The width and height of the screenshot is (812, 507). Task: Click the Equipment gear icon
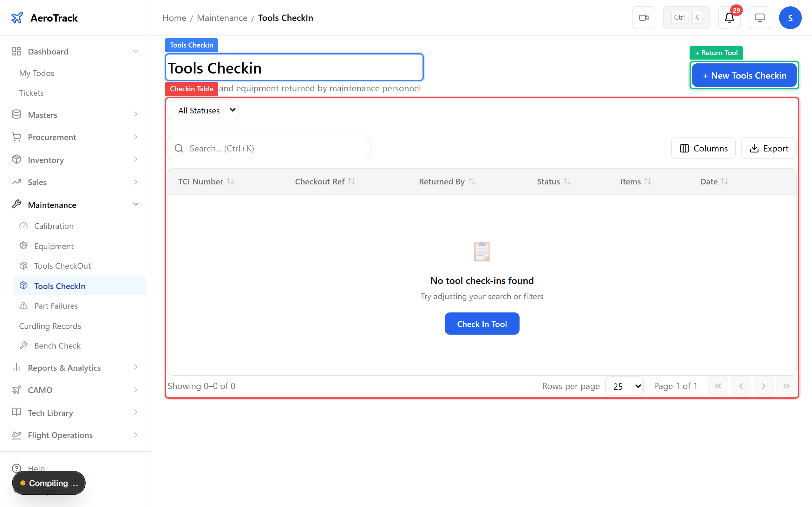click(x=23, y=246)
